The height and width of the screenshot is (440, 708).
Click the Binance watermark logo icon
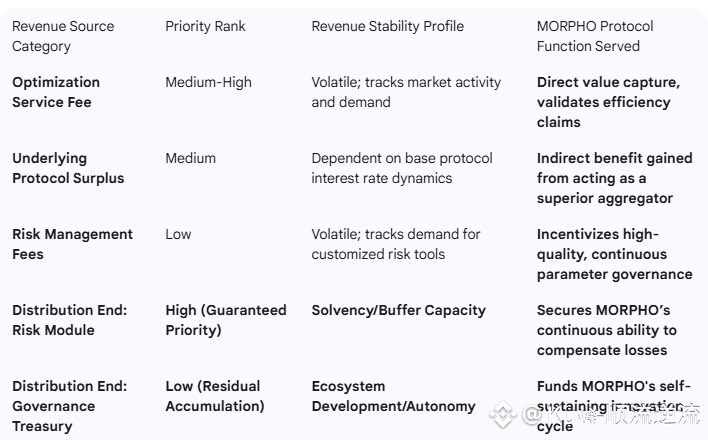[x=503, y=415]
